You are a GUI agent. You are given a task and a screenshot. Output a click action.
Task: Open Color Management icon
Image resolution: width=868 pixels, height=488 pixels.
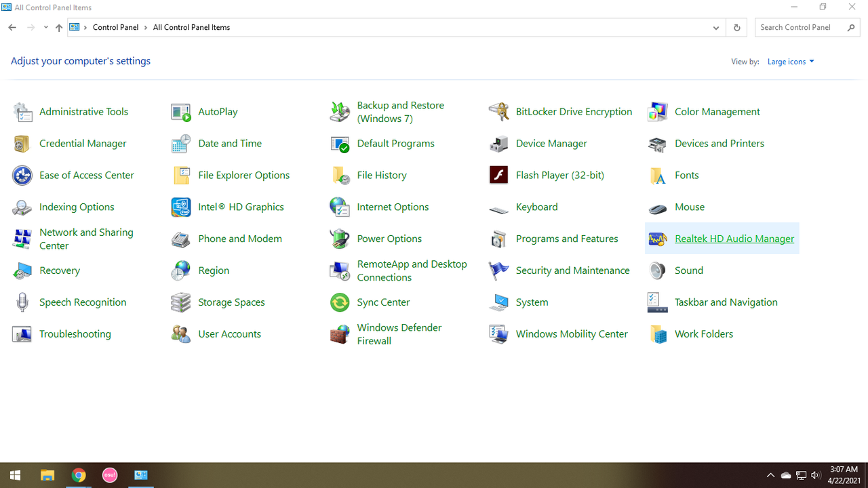(657, 112)
